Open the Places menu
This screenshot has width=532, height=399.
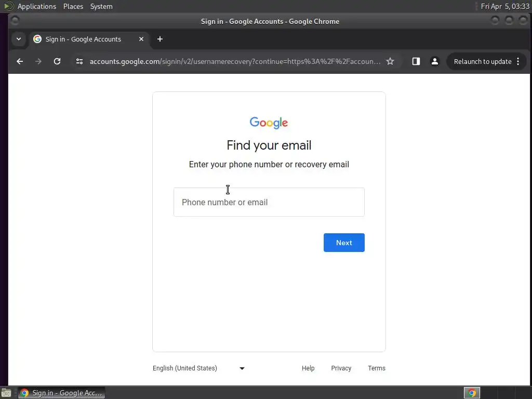click(x=73, y=6)
